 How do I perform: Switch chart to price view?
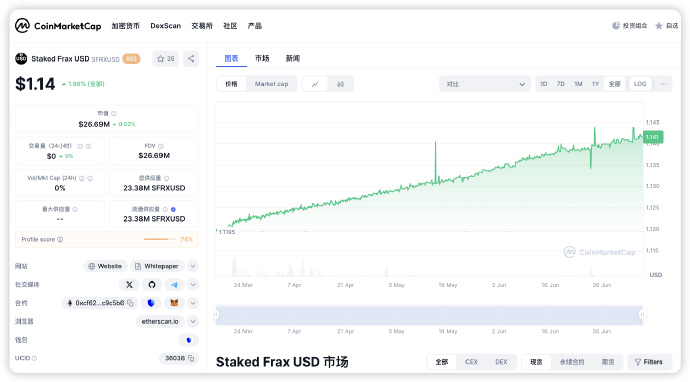point(231,84)
